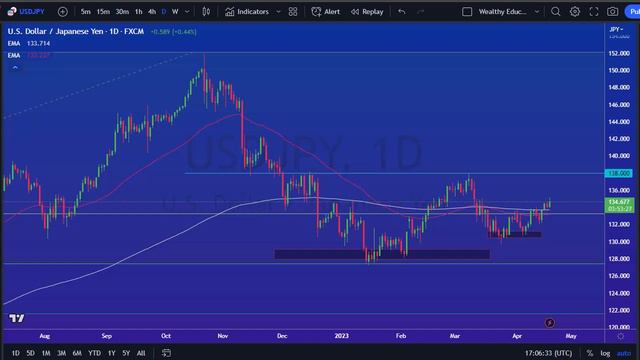
Task: Expand favorite indicators dropdown arrow
Action: (278, 12)
